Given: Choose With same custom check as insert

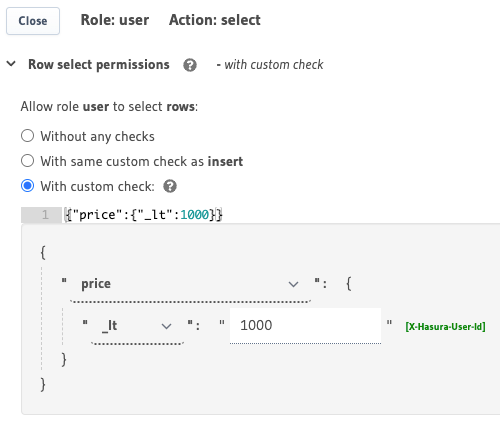Looking at the screenshot, I should click(27, 161).
